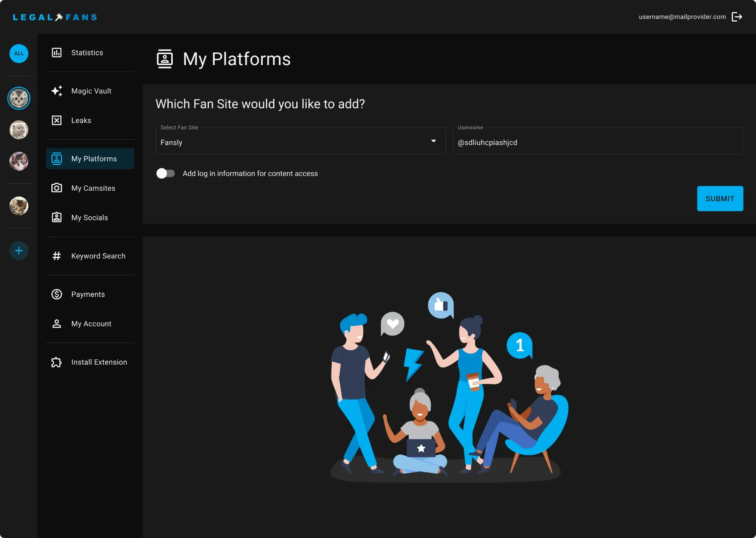Screen dimensions: 756x538
Task: Click the My Platforms sidebar icon
Action: click(57, 159)
